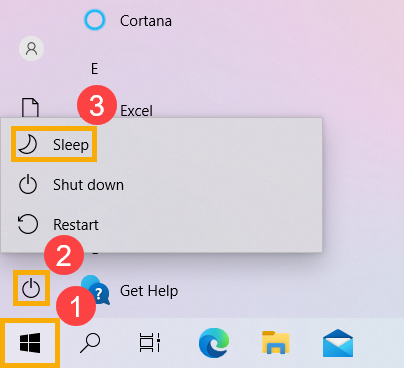Open Excel from the app list
Image resolution: width=404 pixels, height=368 pixels.
coord(137,111)
